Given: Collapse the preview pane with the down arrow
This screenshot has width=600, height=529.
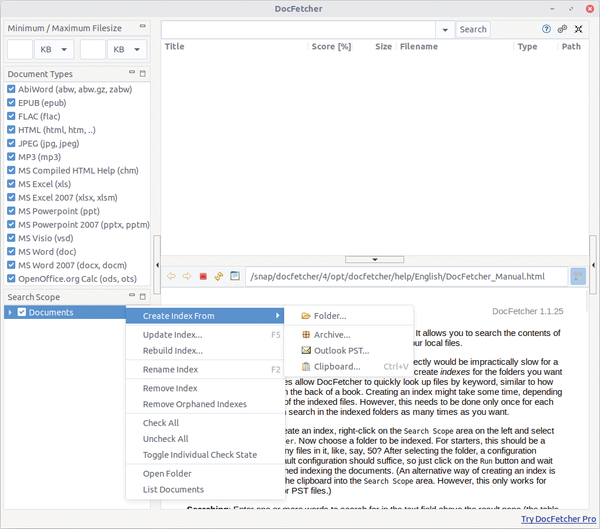Looking at the screenshot, I should (x=375, y=260).
